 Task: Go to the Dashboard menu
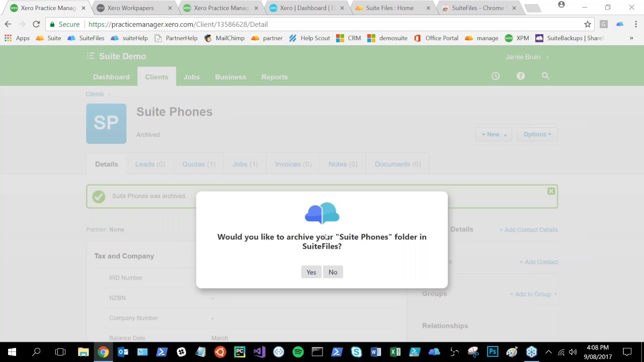tap(111, 77)
